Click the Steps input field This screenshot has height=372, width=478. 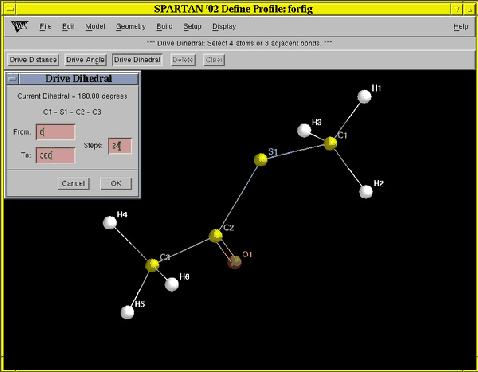pyautogui.click(x=120, y=146)
